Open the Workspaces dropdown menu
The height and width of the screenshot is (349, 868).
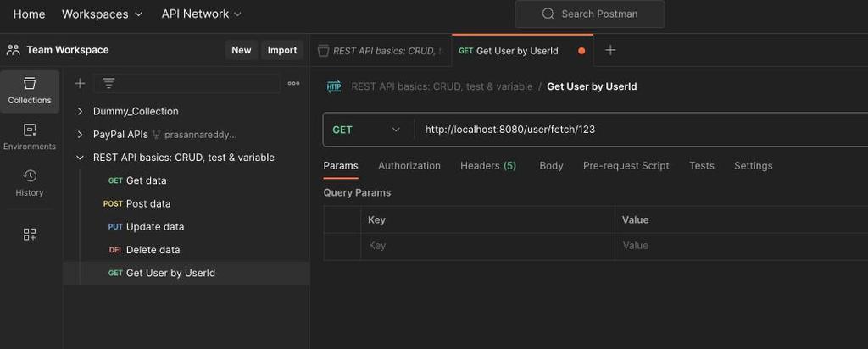pyautogui.click(x=103, y=14)
